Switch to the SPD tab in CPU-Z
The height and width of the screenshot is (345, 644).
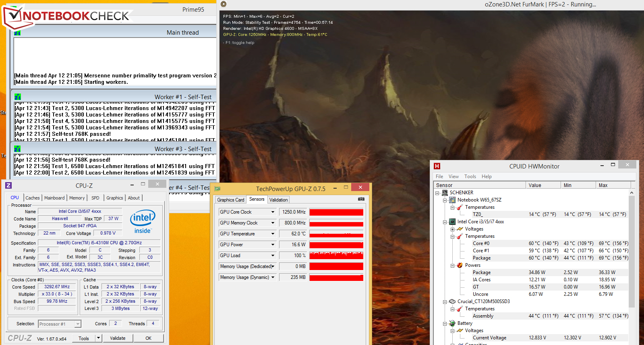pyautogui.click(x=95, y=198)
